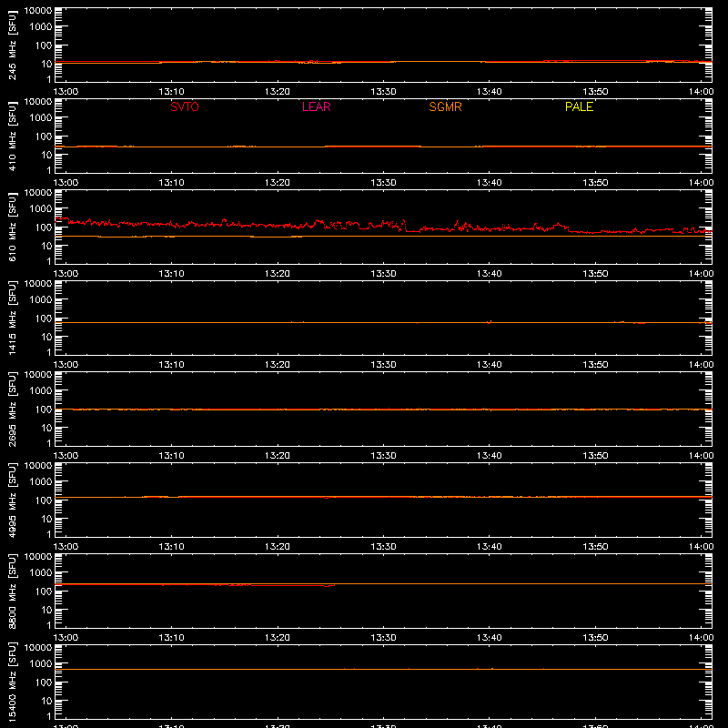This screenshot has height=728, width=728.
Task: Click the 14:00 time label below 2695 MHz plot
Action: pyautogui.click(x=701, y=456)
